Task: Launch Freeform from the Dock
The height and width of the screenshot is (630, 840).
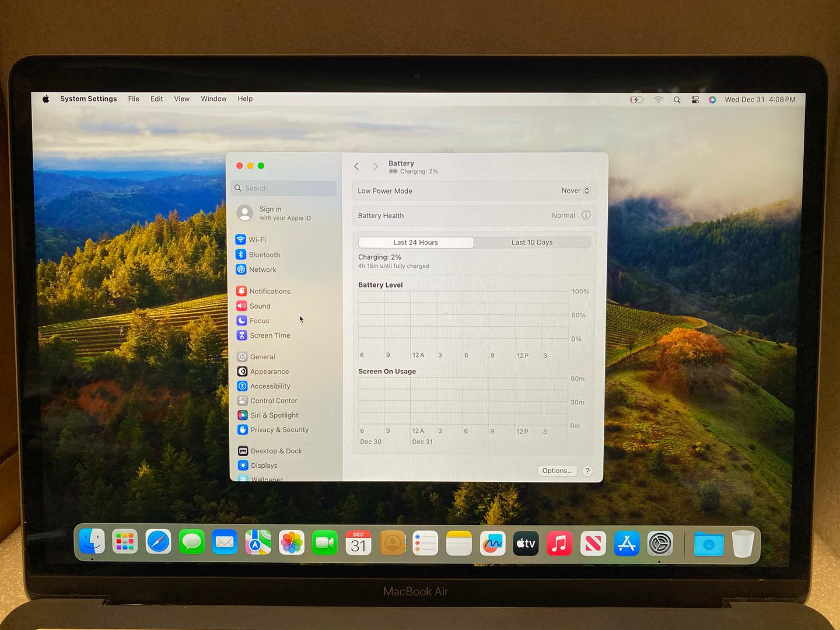Action: pos(493,544)
